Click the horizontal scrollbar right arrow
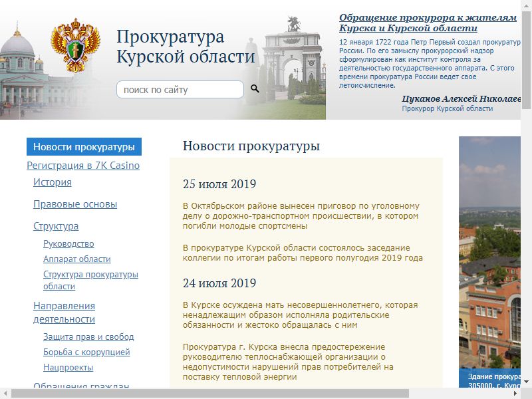532x399 pixels. [515, 394]
